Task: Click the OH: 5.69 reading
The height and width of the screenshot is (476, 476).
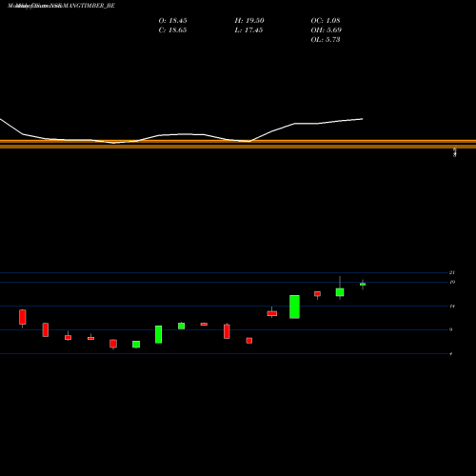Action: (x=327, y=30)
